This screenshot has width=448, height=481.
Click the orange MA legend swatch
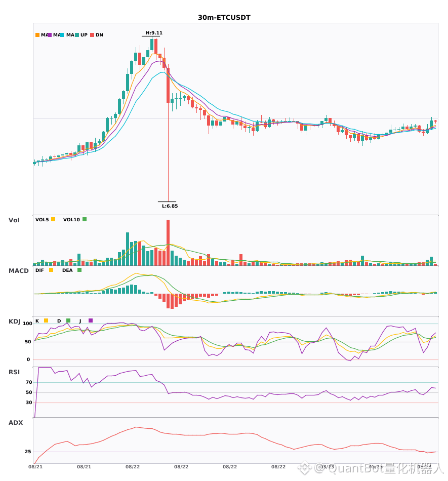tap(37, 35)
